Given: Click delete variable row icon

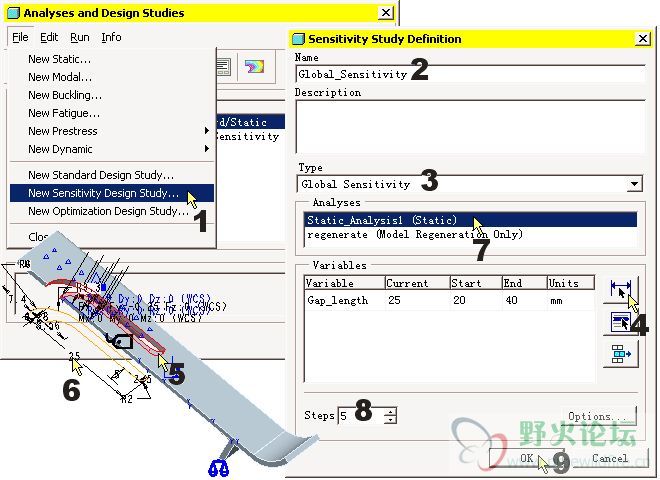Looking at the screenshot, I should point(621,354).
